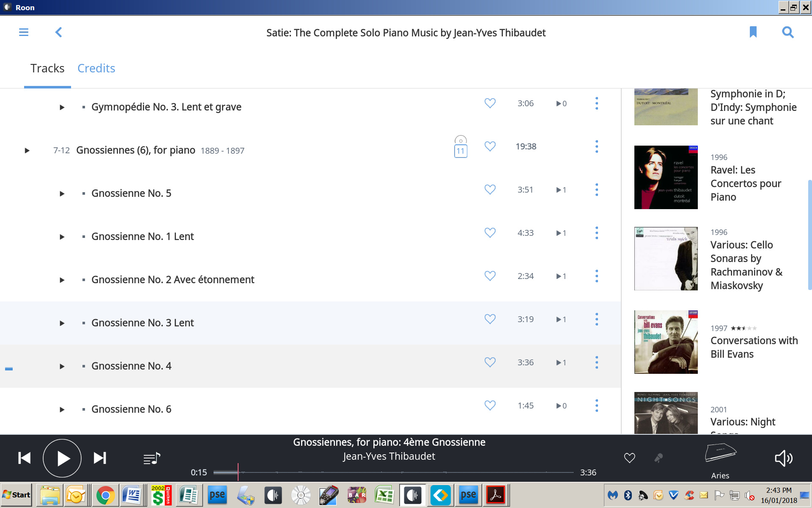The height and width of the screenshot is (508, 812).
Task: Play Gnossienne No. 2 Avec étonnement track
Action: pyautogui.click(x=62, y=280)
